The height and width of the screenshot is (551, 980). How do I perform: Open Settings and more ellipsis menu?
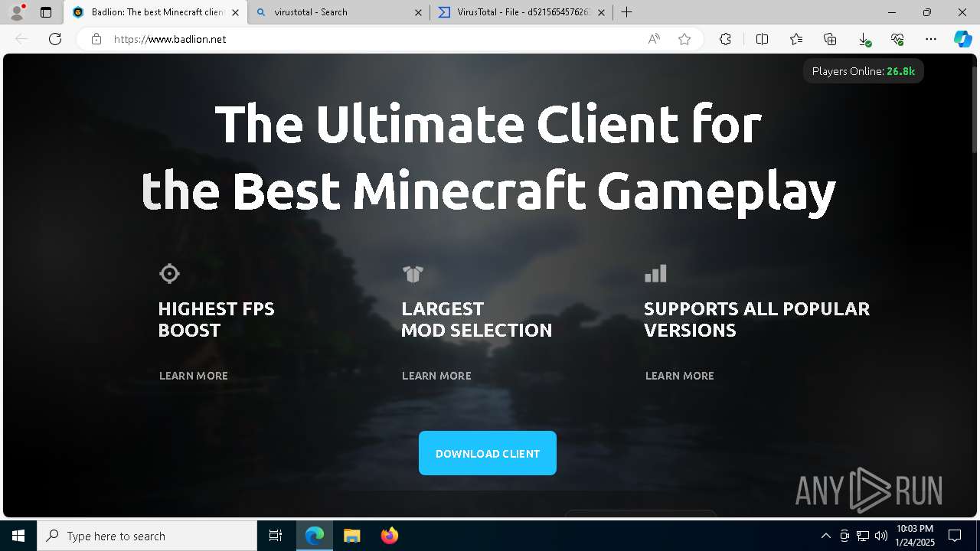pos(931,39)
